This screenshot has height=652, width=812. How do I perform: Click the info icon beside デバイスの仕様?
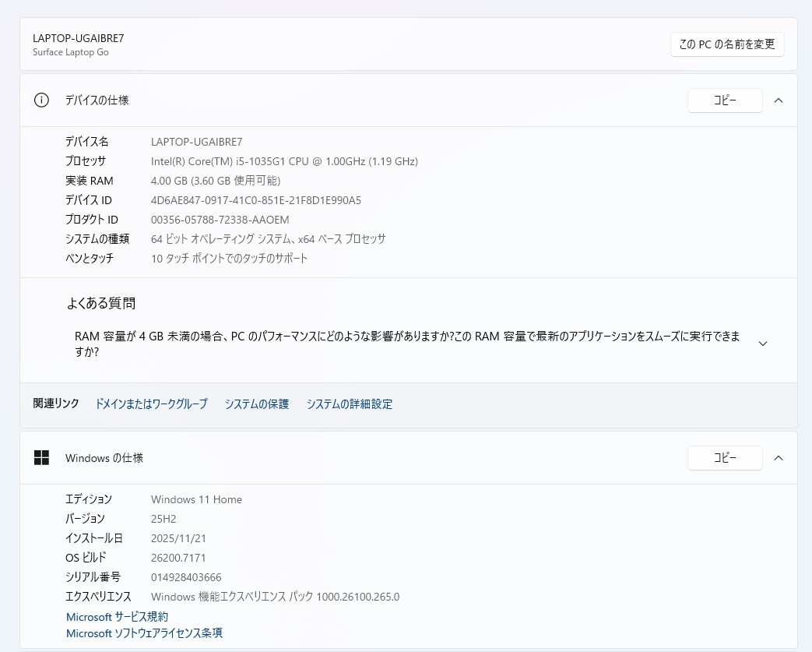pyautogui.click(x=40, y=100)
